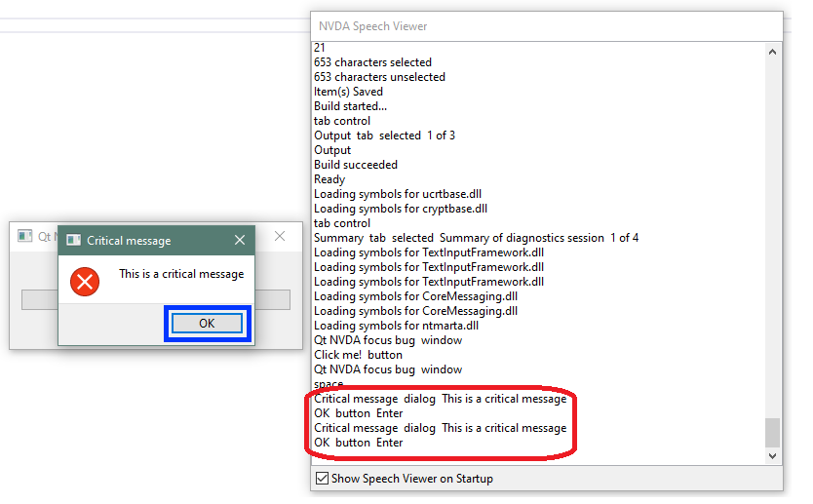The image size is (813, 504).
Task: Click the "This is a critical message" dialog text
Action: click(181, 274)
